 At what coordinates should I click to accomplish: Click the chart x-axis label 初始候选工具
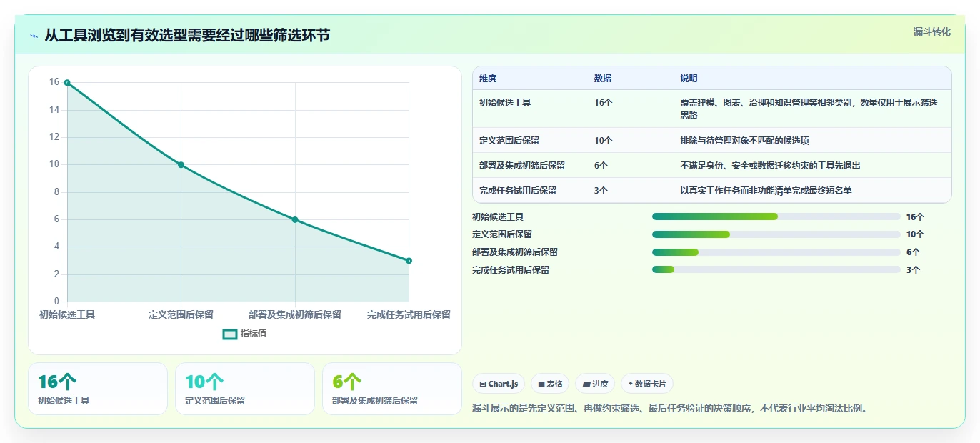point(67,314)
